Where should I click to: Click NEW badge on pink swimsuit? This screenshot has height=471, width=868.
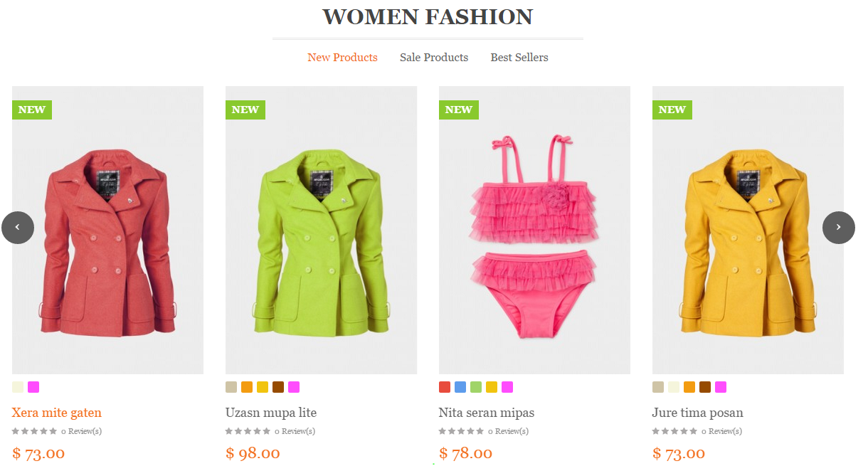point(459,110)
